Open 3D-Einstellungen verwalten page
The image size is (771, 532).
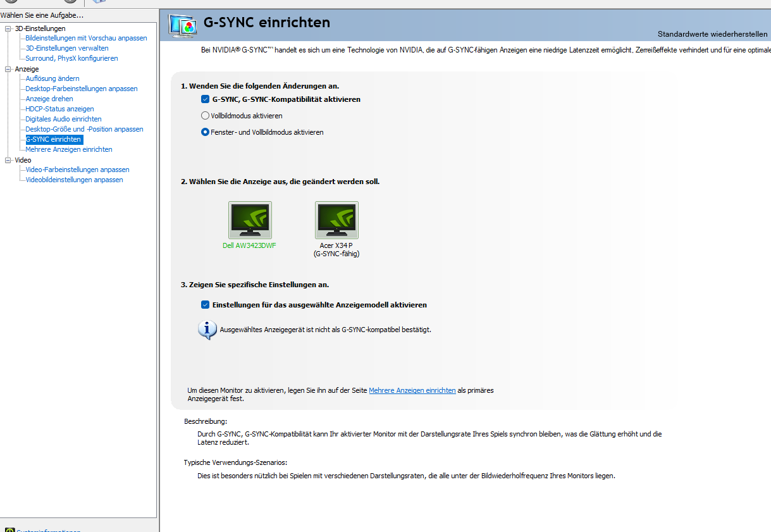(x=67, y=48)
